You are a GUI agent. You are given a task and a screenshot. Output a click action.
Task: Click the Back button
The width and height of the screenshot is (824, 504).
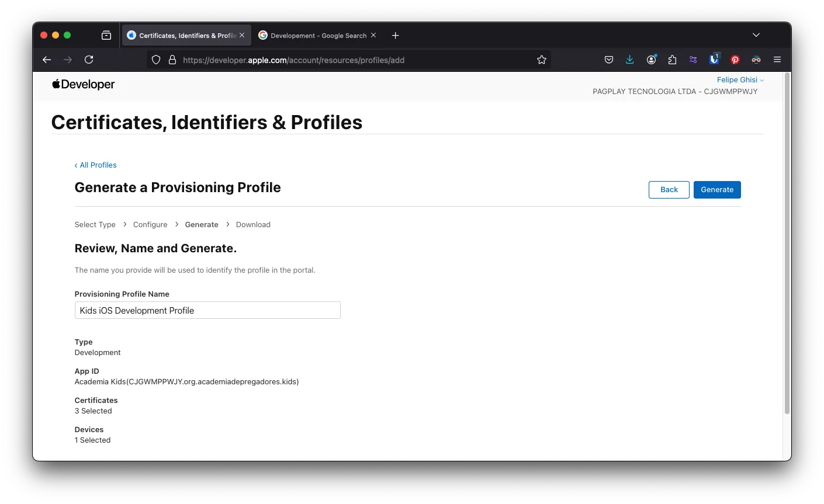[x=669, y=190]
